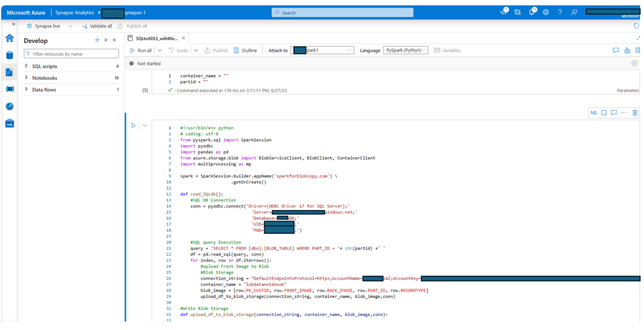Click the clear output icon in cell toolbar
This screenshot has width=644, height=330.
pos(604,112)
